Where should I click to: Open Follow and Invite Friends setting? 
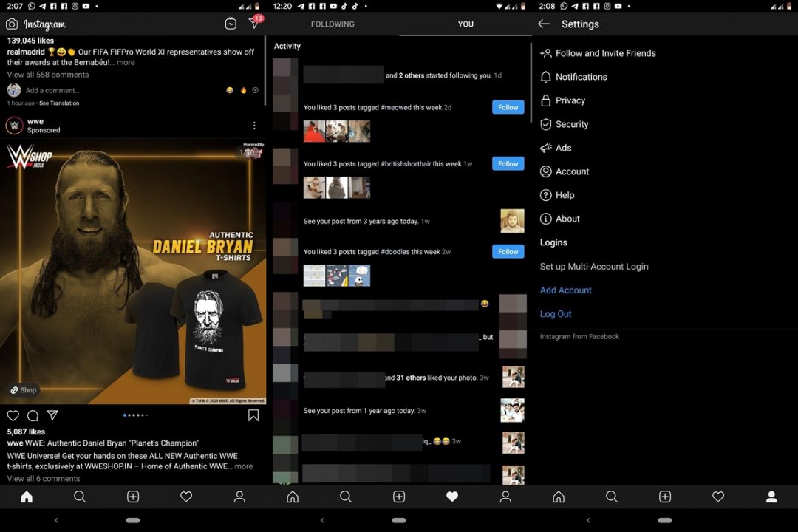[x=598, y=53]
